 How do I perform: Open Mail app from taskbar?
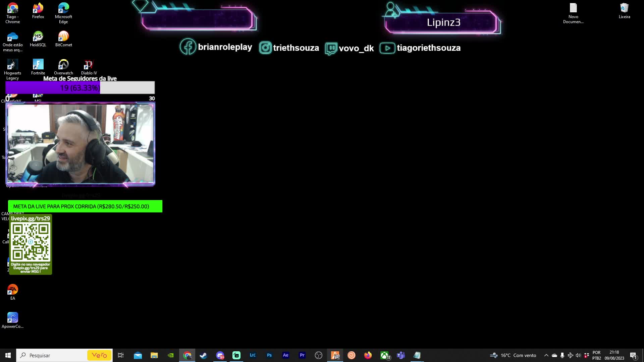coord(138,355)
